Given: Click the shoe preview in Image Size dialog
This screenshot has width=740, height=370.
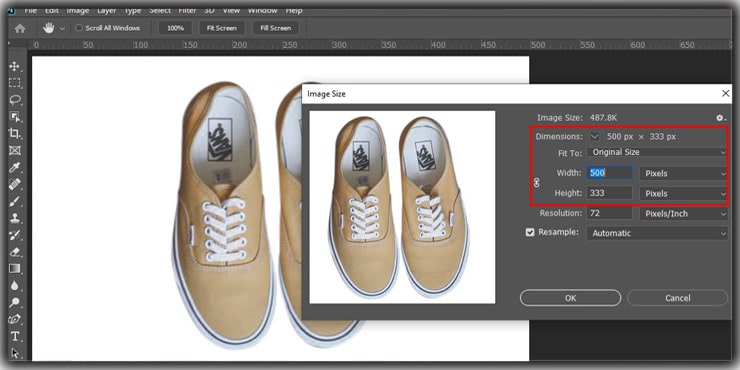Looking at the screenshot, I should (402, 207).
